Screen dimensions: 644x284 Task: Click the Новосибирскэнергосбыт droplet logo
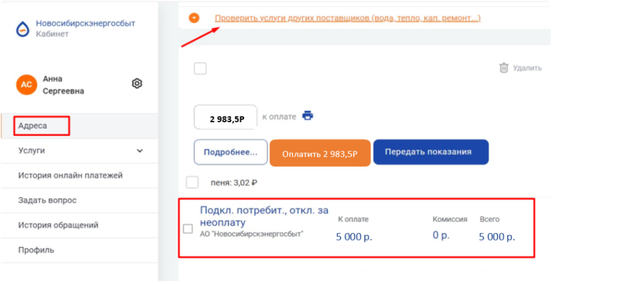24,28
